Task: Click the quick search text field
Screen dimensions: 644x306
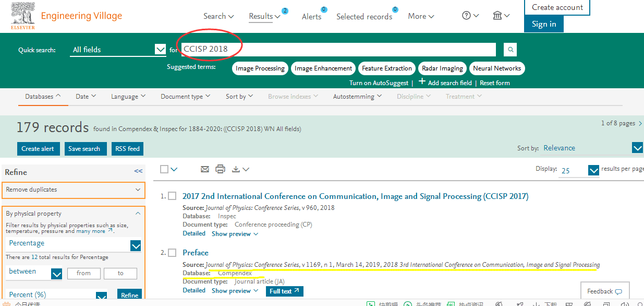Action: coord(339,50)
